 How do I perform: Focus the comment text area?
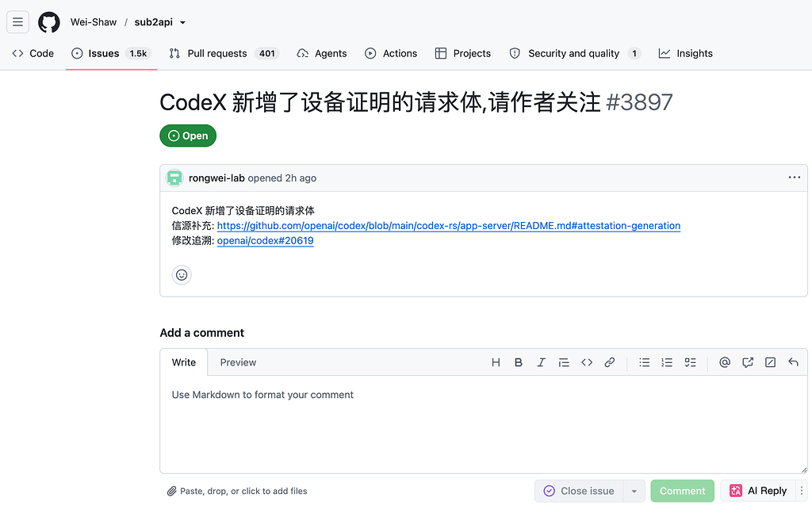click(x=484, y=425)
